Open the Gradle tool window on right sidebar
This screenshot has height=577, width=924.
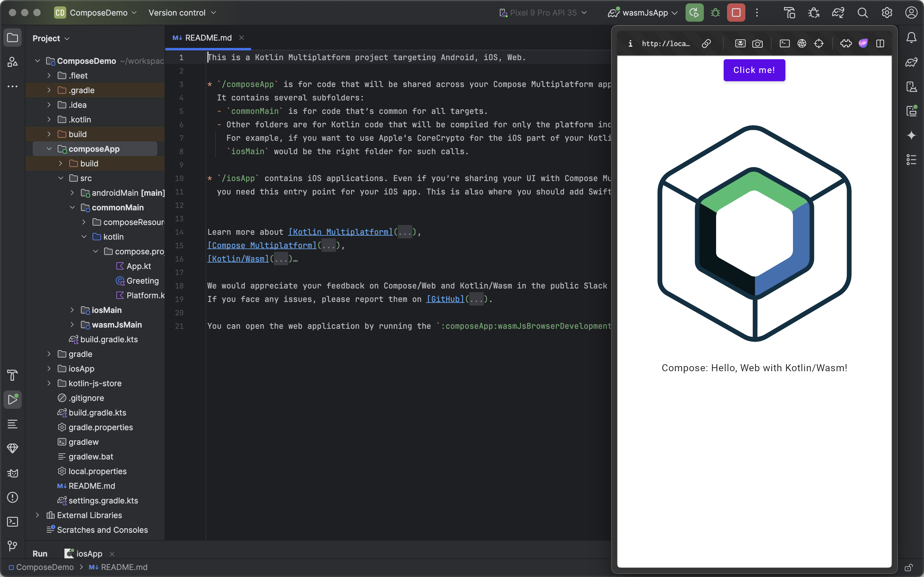tap(911, 62)
